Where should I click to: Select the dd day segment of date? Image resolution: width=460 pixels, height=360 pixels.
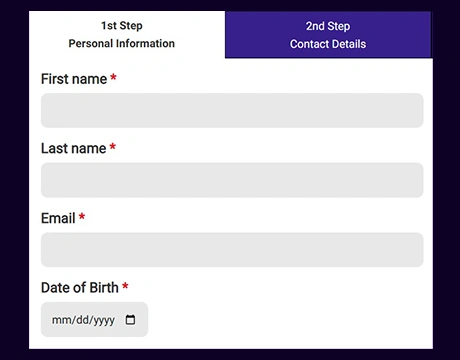[82, 320]
